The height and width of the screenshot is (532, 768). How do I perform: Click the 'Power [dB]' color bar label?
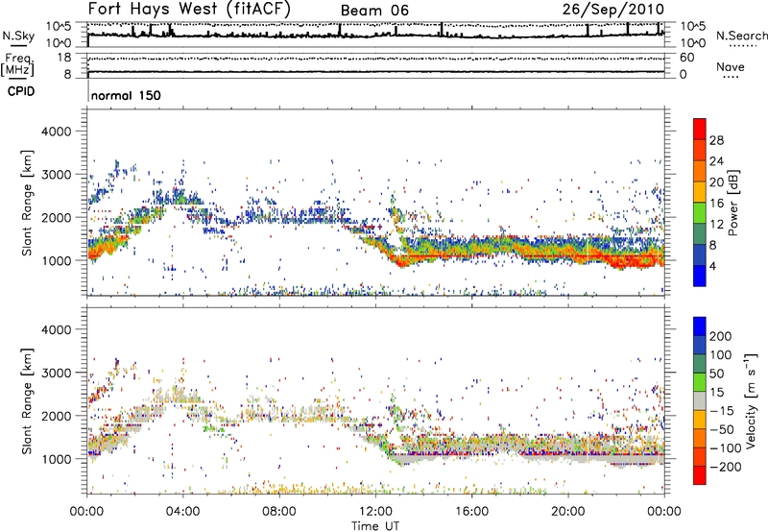[x=732, y=203]
